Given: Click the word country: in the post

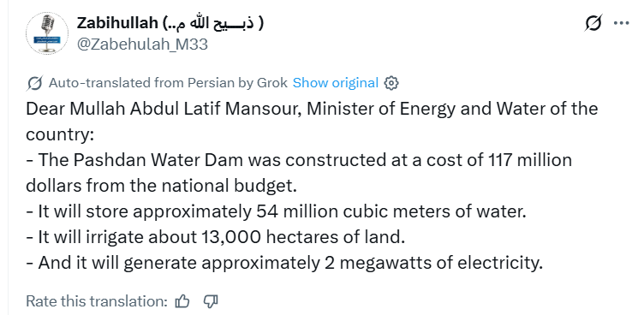Looking at the screenshot, I should [x=60, y=135].
